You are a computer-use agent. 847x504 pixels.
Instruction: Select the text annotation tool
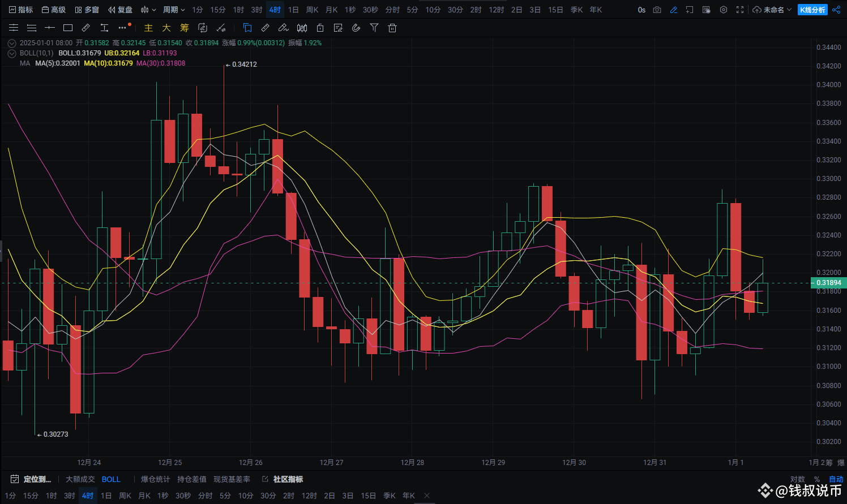(x=104, y=28)
